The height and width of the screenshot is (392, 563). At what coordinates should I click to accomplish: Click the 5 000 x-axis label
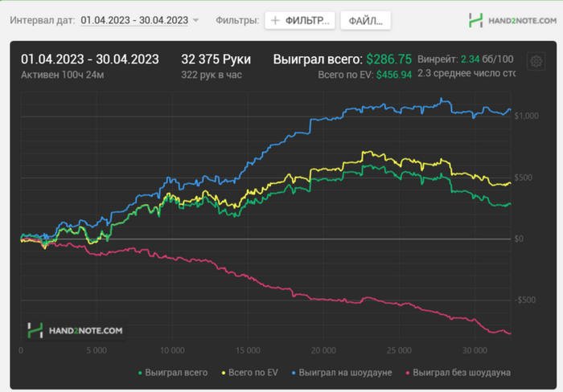tap(97, 350)
